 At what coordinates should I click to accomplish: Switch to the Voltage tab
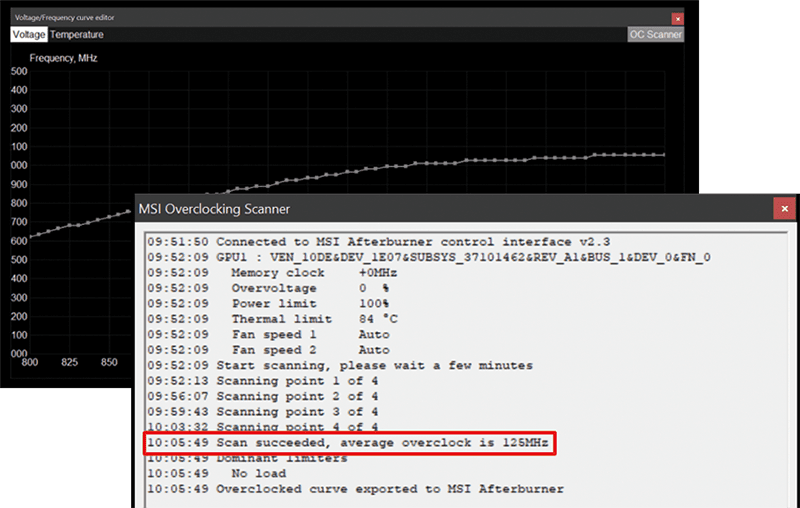tap(29, 35)
